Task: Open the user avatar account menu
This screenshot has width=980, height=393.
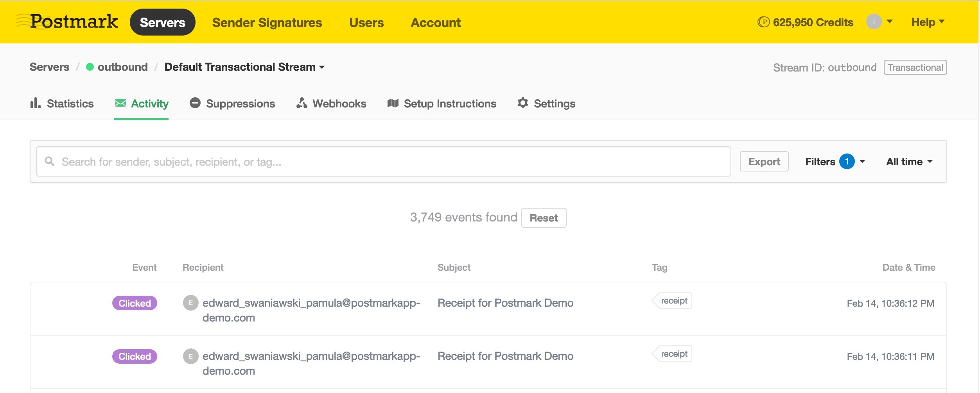Action: click(879, 22)
